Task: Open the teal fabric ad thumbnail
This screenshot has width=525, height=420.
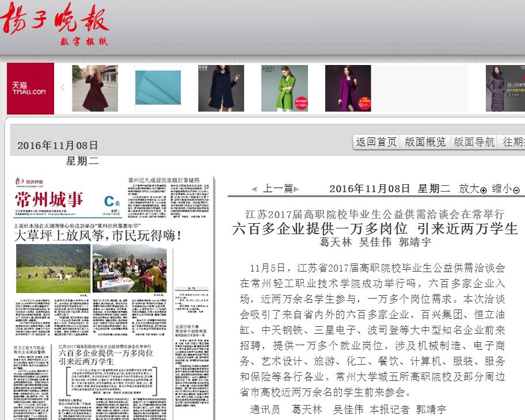Action: 158,88
